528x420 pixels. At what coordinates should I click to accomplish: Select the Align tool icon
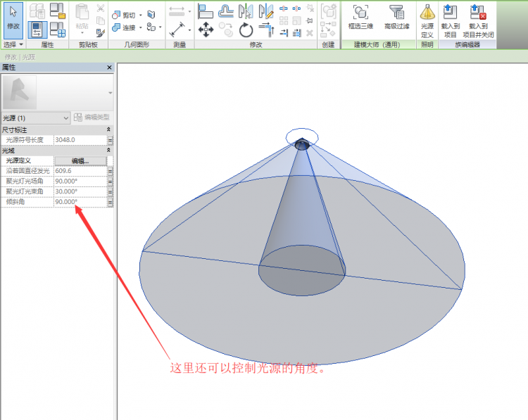pyautogui.click(x=206, y=11)
